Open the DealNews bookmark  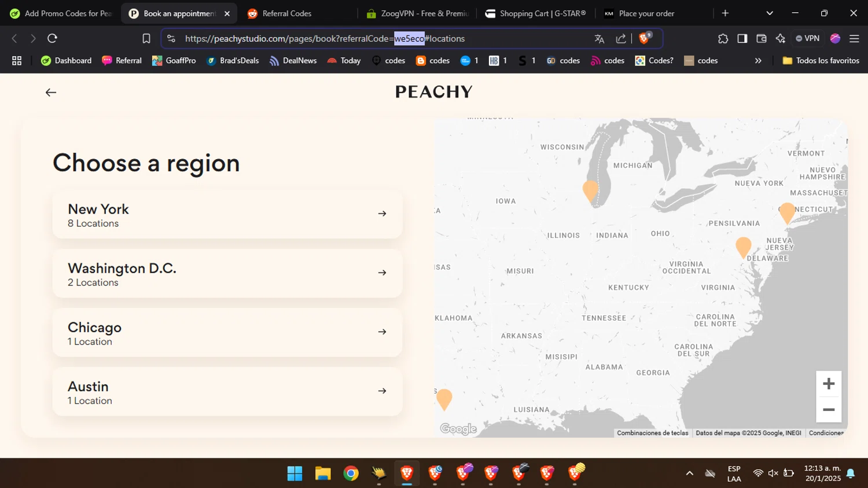coord(293,60)
